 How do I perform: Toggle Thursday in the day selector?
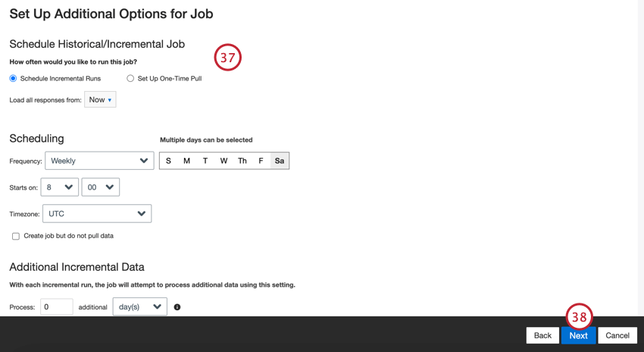(242, 161)
